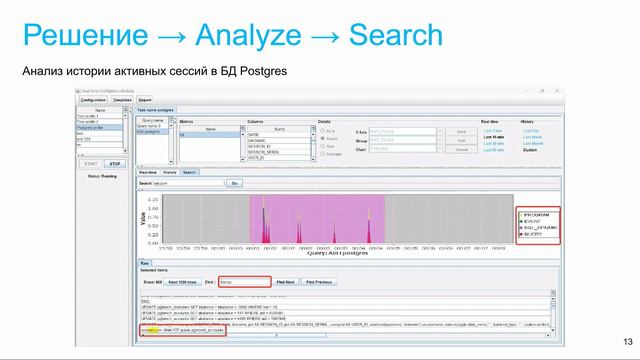
Task: Open the Templates toolbar button
Action: point(122,100)
